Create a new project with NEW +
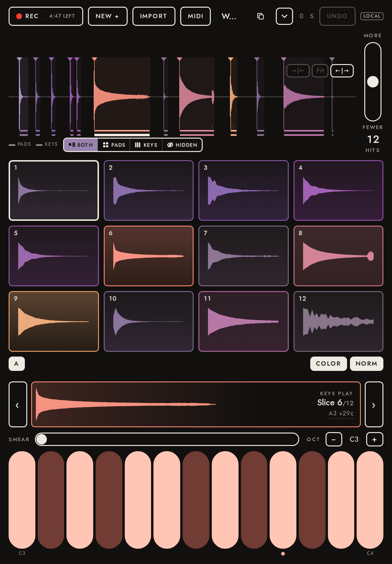 pyautogui.click(x=108, y=16)
